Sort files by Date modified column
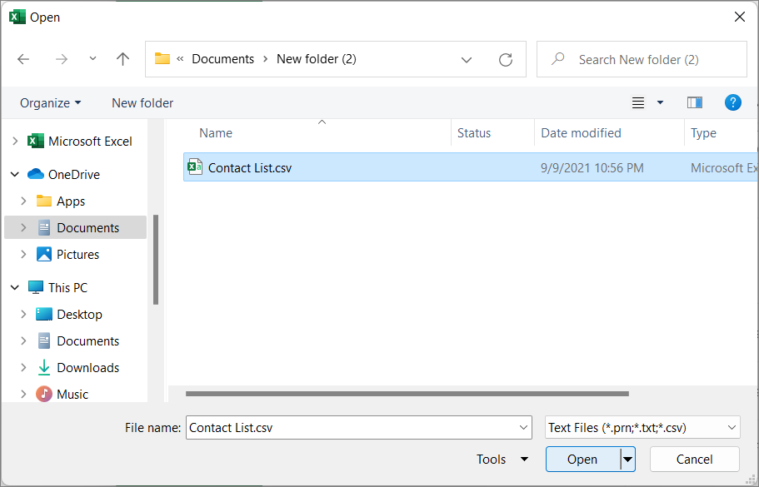The image size is (759, 487). (580, 133)
